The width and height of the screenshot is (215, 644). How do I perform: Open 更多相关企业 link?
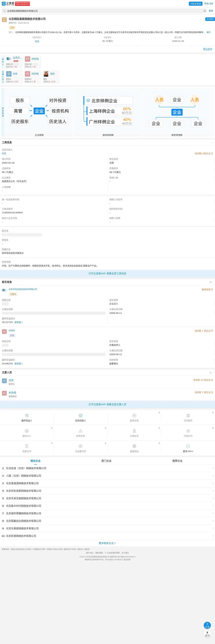pyautogui.click(x=107, y=543)
